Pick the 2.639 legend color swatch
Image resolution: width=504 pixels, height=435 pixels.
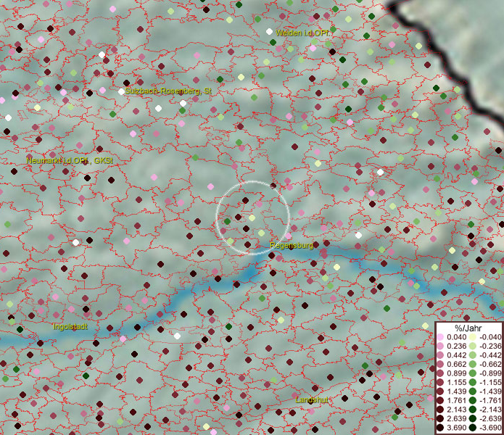pyautogui.click(x=440, y=418)
